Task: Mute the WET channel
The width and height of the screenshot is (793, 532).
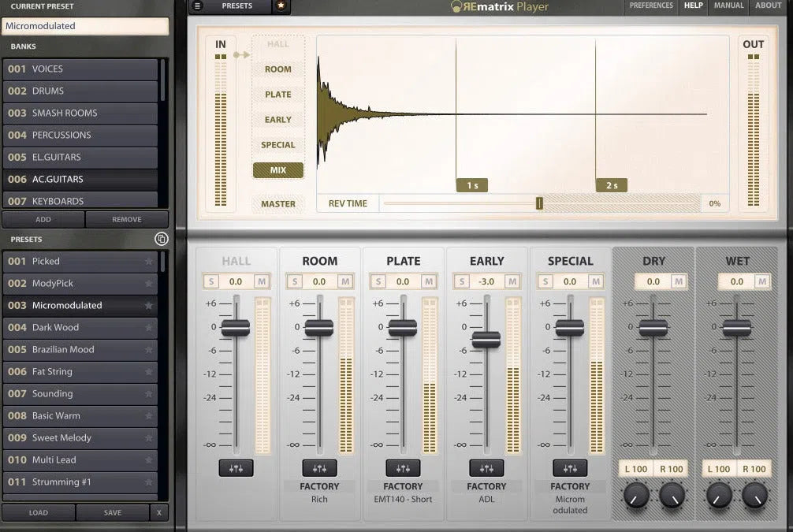Action: (761, 281)
